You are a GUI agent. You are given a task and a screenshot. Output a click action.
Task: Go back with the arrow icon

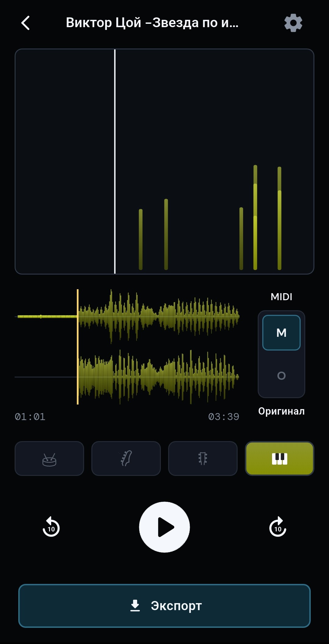coord(26,23)
